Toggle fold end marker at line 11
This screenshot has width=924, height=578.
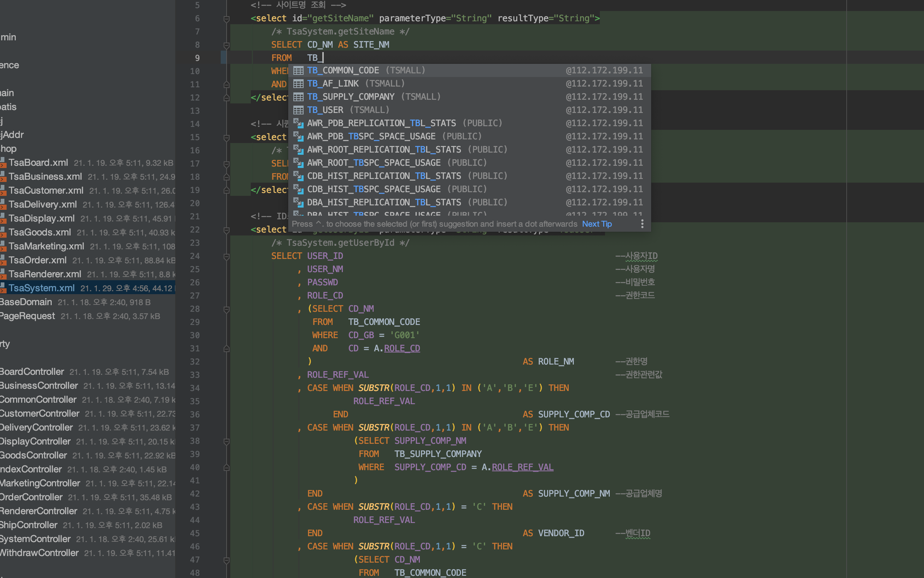(x=226, y=84)
